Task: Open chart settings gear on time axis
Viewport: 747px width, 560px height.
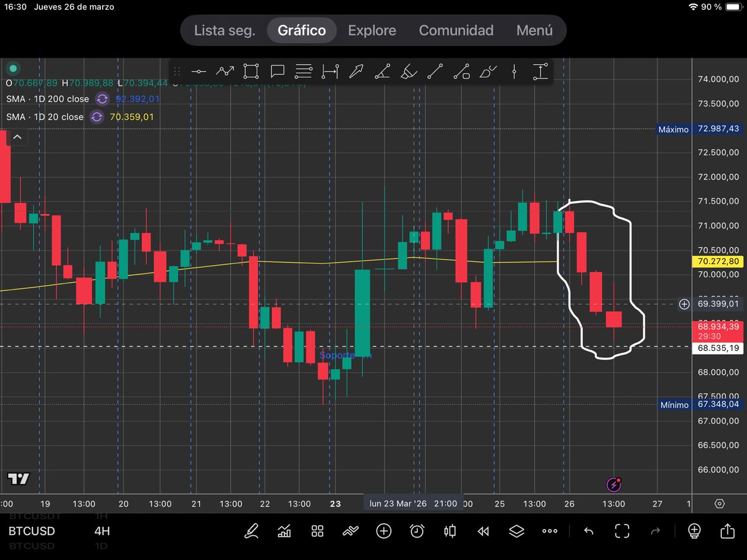Action: 720,503
